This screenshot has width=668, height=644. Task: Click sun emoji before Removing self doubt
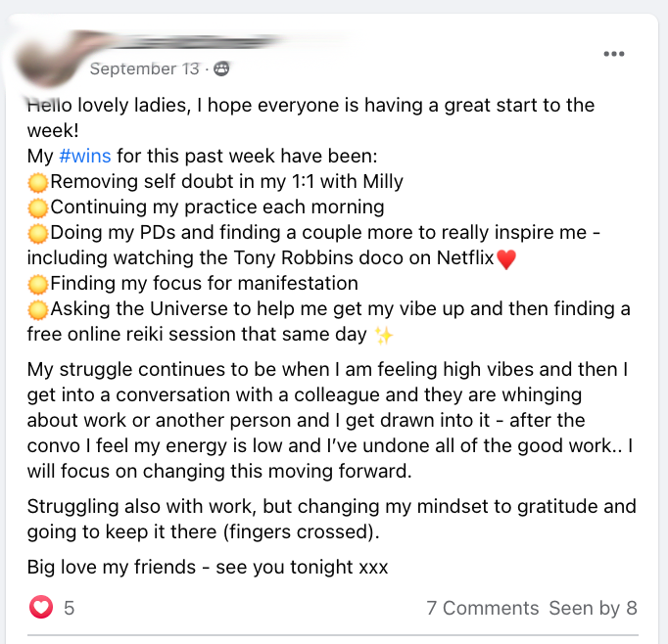pos(38,183)
